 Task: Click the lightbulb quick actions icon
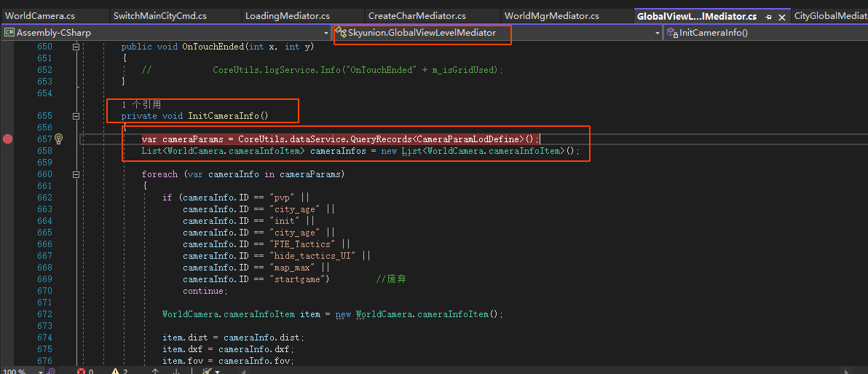59,139
